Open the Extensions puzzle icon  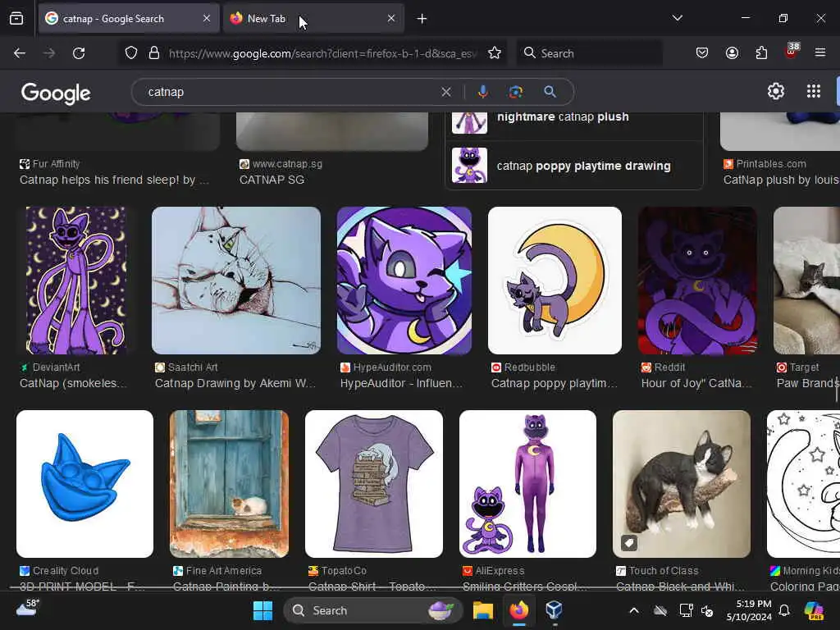click(761, 53)
